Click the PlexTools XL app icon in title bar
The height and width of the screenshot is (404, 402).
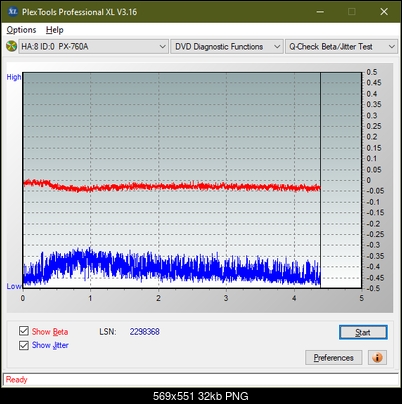12,12
